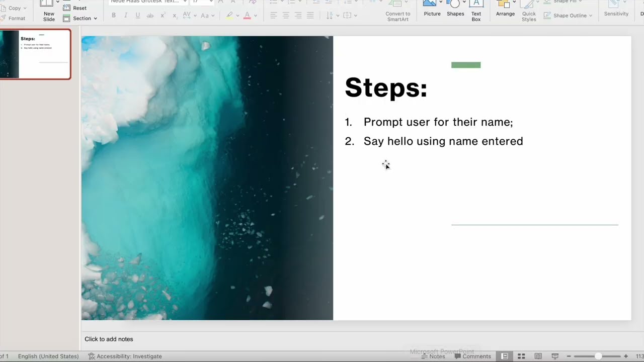Reset the slide layout
This screenshot has width=644, height=362.
[74, 8]
